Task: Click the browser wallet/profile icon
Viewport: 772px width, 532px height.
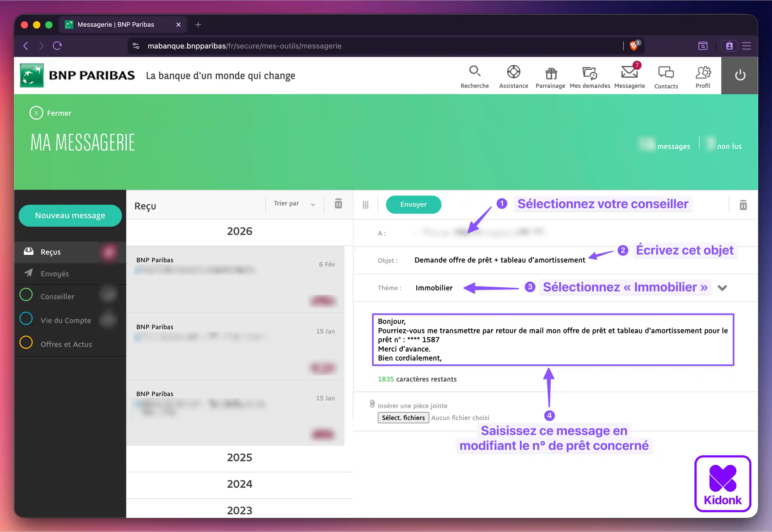Action: tap(729, 46)
